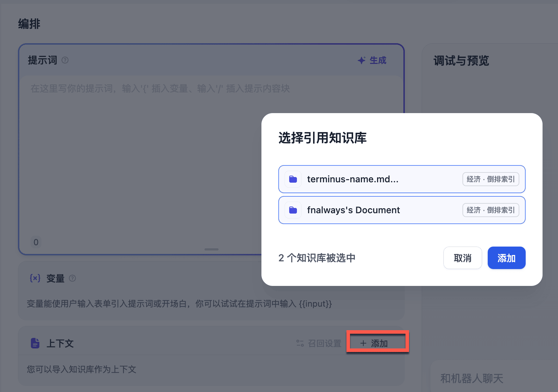
Task: Click the folder icon beside terminus-name.md
Action: tap(293, 179)
